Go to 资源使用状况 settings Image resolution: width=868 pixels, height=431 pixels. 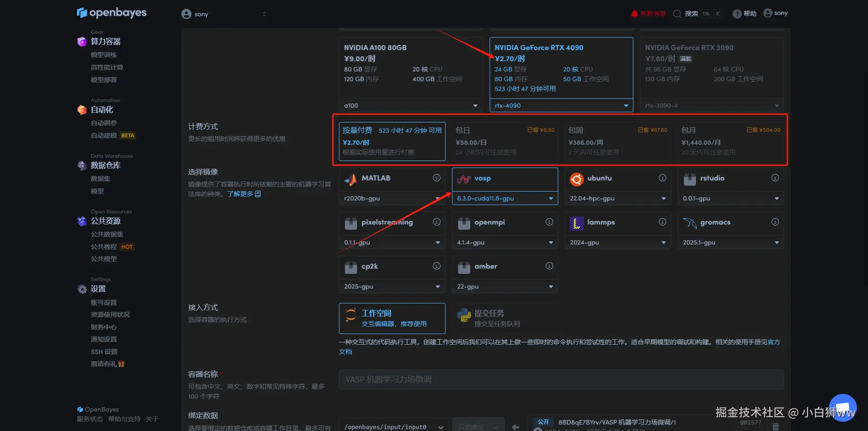(110, 315)
